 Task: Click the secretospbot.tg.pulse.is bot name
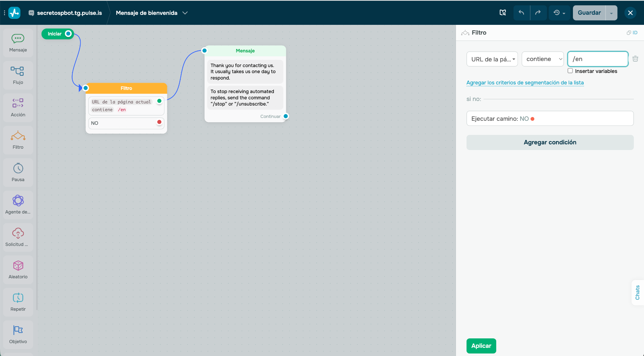(x=69, y=13)
